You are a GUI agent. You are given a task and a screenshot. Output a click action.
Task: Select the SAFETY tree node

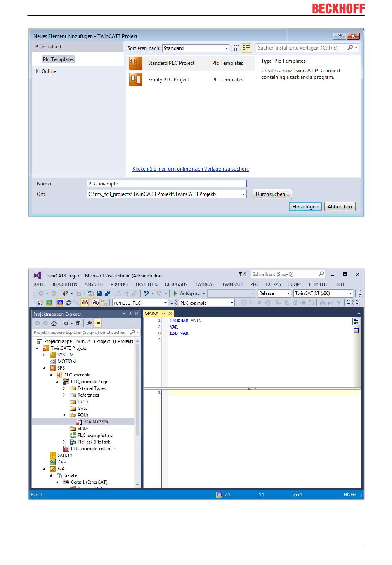(x=65, y=455)
